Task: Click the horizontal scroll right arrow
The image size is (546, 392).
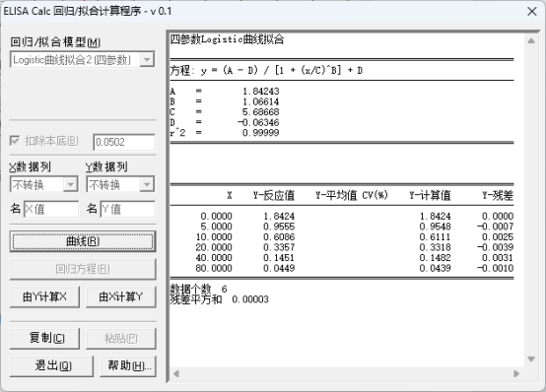Action: coord(516,374)
